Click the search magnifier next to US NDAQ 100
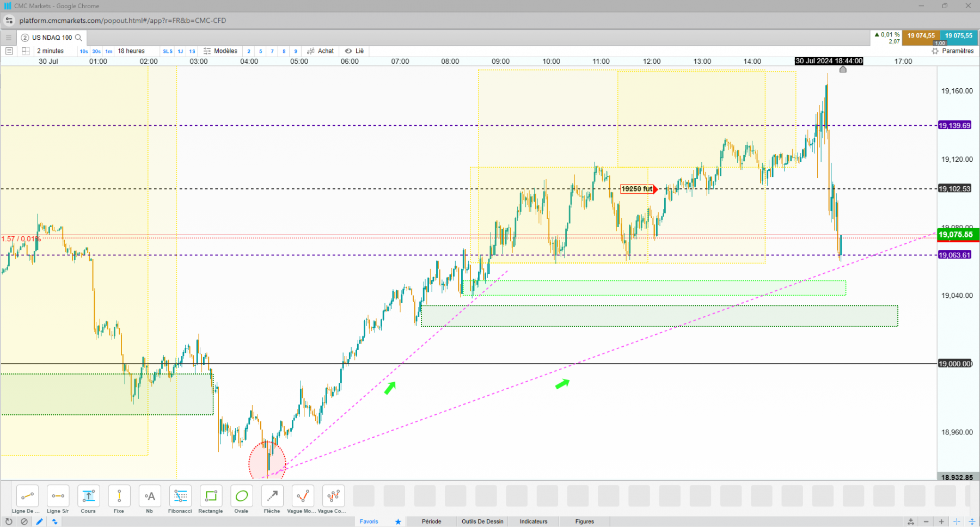This screenshot has height=527, width=980. pyautogui.click(x=78, y=38)
